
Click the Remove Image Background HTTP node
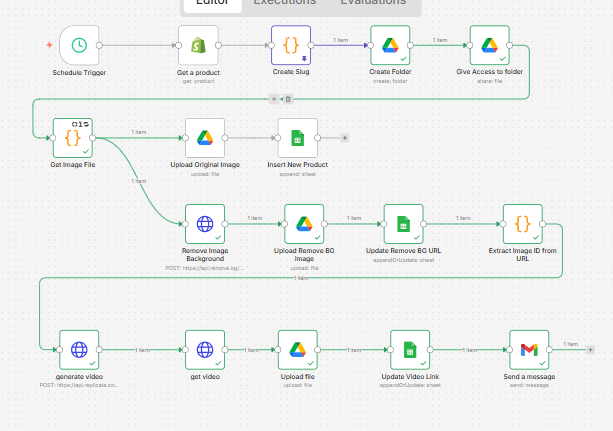[204, 224]
